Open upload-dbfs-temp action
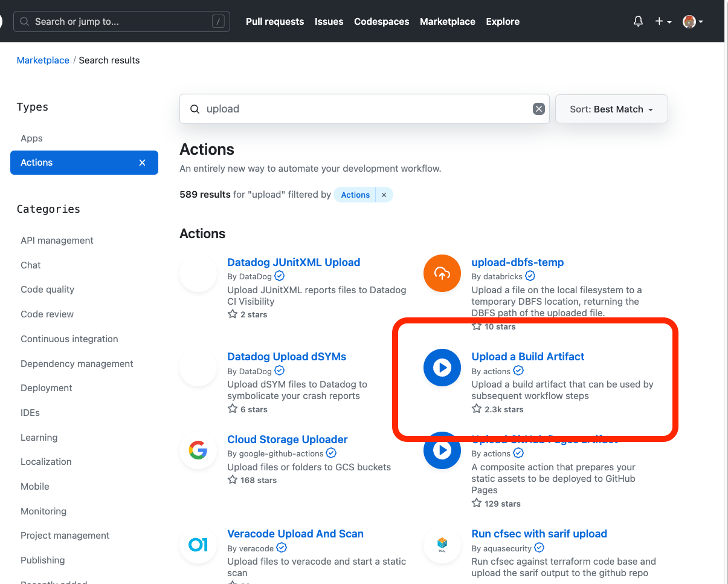Screen dimensions: 728x584 (518, 262)
